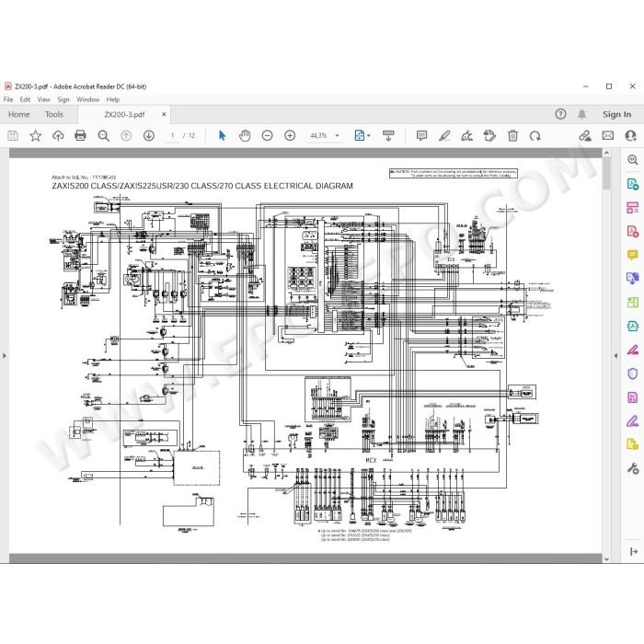Choose the selection arrow tool
The height and width of the screenshot is (644, 644).
click(x=222, y=135)
